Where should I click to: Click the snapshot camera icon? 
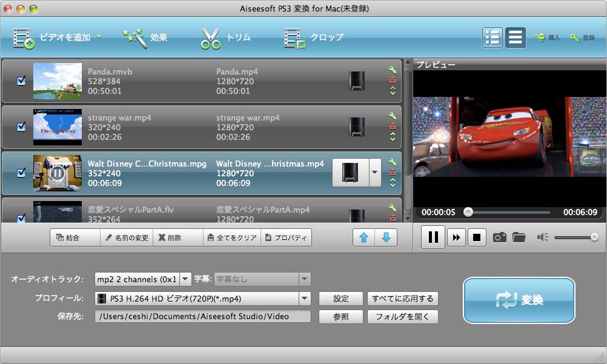click(x=499, y=237)
